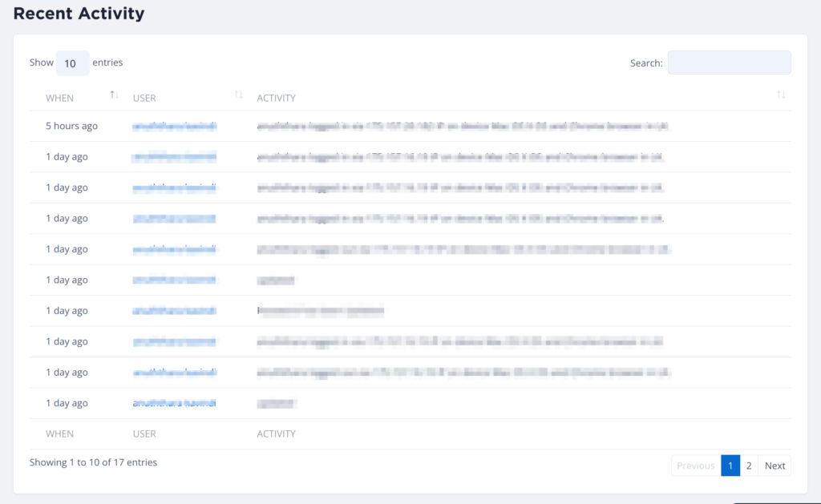
Task: Click the "5 hours ago" timestamp cell
Action: point(71,126)
